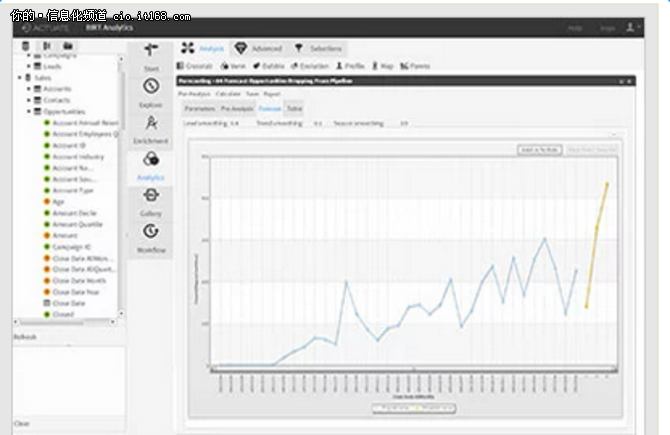This screenshot has height=435, width=670.
Task: Collapse the Sales database node
Action: point(20,78)
